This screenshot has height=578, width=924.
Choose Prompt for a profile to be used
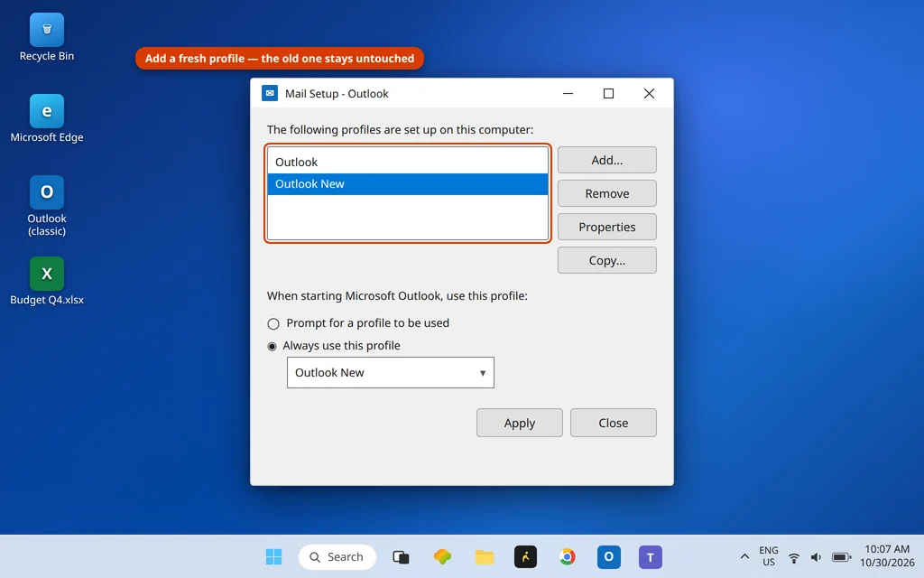(x=358, y=323)
